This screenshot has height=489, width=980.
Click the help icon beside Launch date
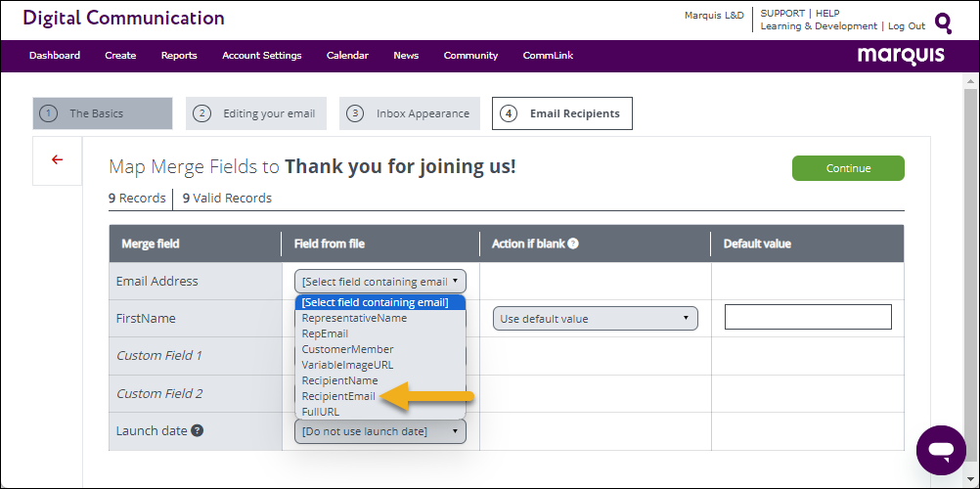198,430
